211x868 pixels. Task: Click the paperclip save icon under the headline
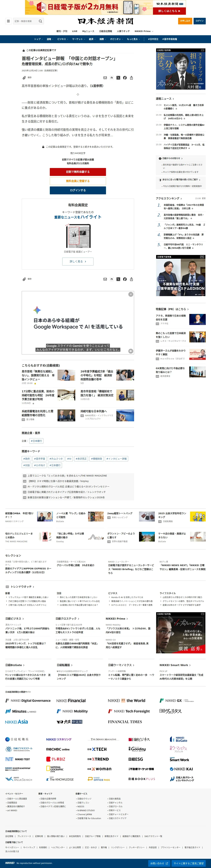tap(24, 78)
